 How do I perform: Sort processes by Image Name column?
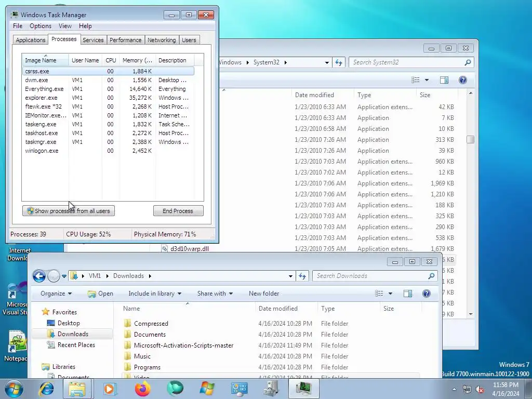tap(46, 60)
